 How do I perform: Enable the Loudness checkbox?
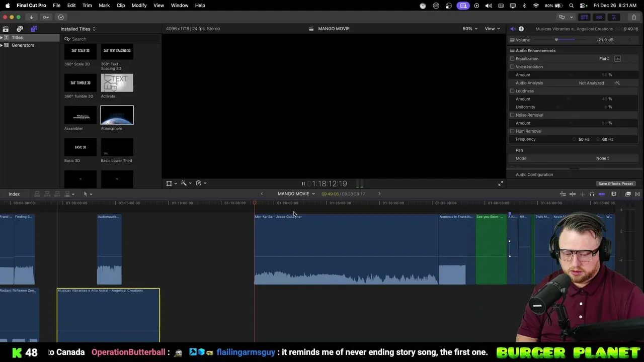tap(512, 91)
